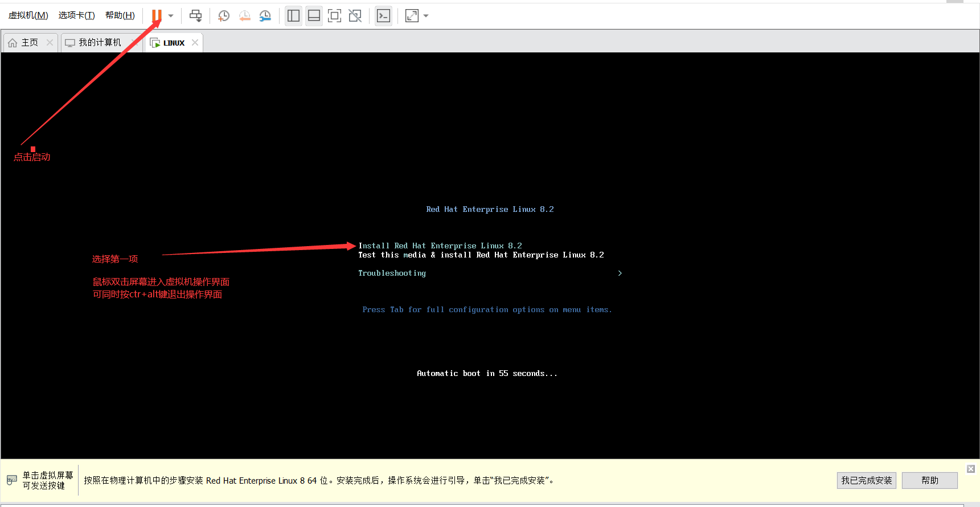
Task: Close the 主页 tab
Action: 50,43
